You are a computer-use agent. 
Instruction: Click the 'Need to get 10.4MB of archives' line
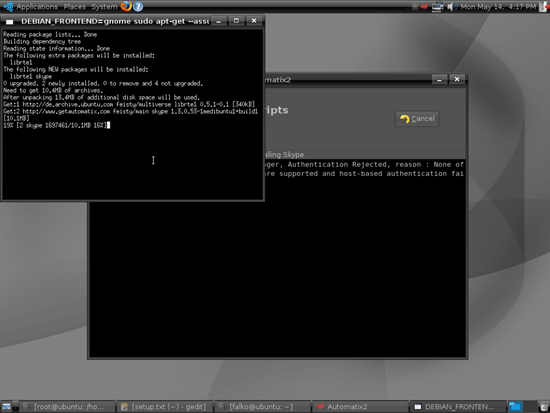[x=53, y=91]
